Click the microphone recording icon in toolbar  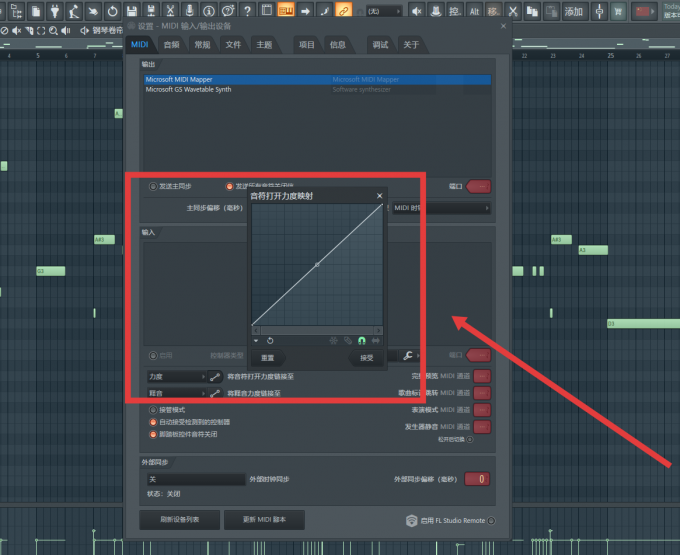(x=190, y=10)
